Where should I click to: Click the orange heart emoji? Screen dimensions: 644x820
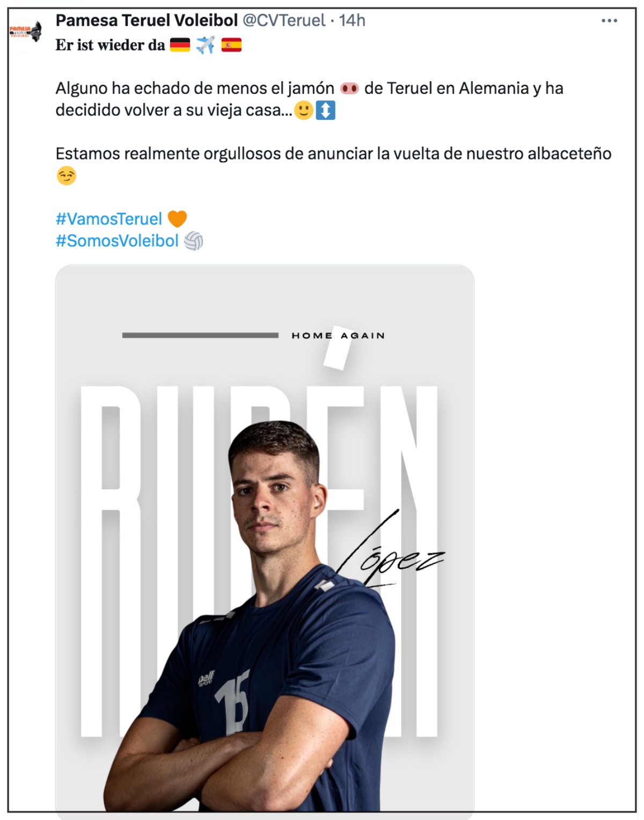(x=178, y=219)
